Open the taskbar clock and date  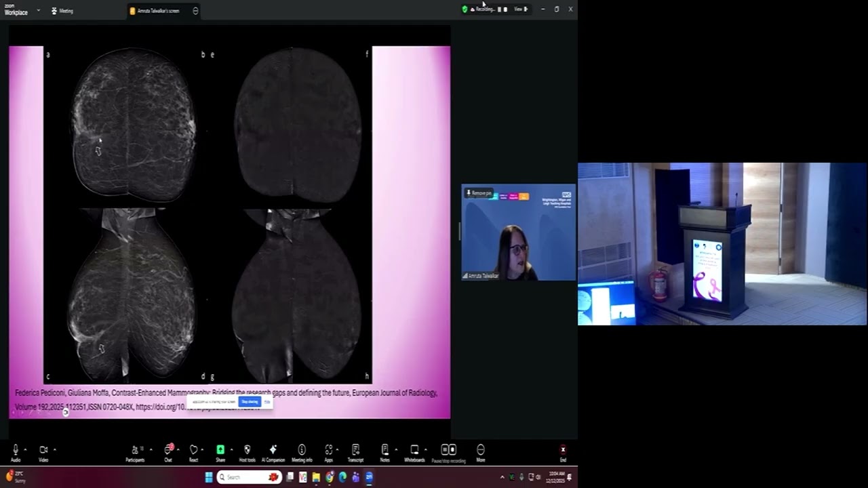(x=554, y=477)
